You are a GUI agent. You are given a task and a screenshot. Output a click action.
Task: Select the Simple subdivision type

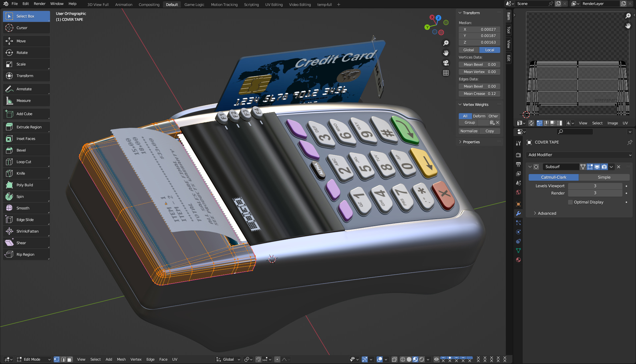(x=604, y=177)
